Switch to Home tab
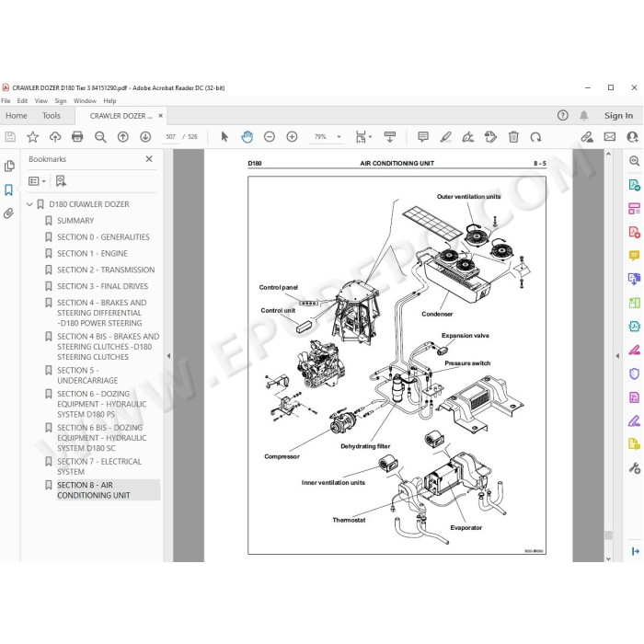The image size is (644, 644). (x=17, y=116)
